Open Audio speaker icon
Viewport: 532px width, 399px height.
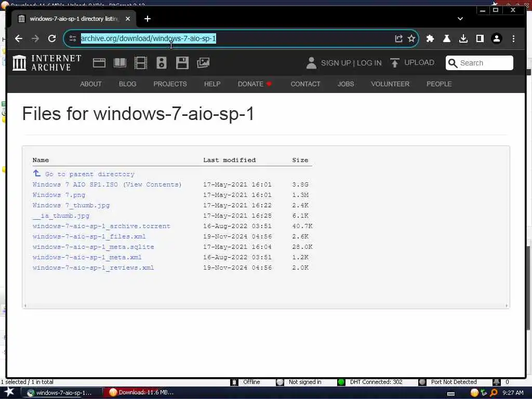point(162,63)
